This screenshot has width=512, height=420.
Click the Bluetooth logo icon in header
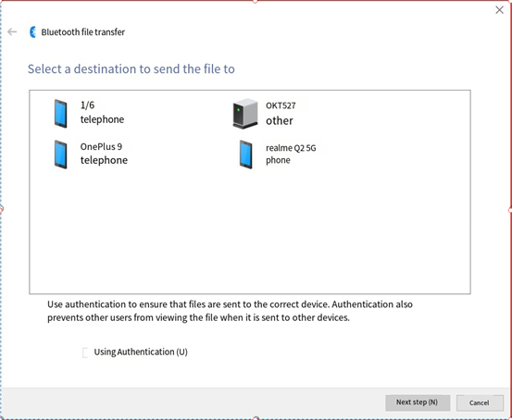pyautogui.click(x=32, y=32)
